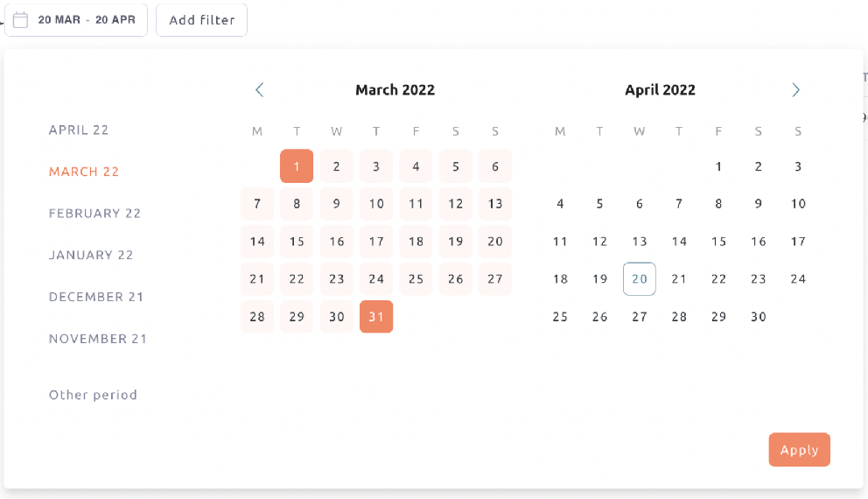
Task: Pick April 1 in the calendar
Action: pyautogui.click(x=718, y=166)
